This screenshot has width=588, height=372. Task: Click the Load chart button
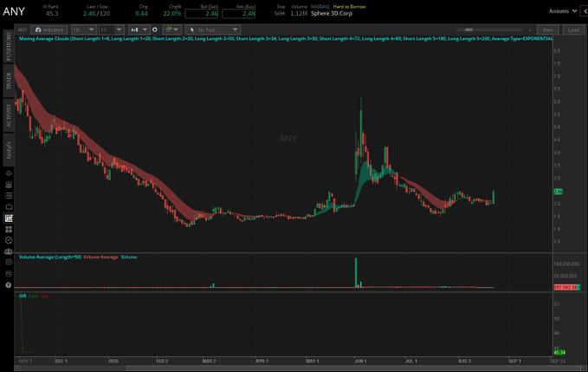tap(573, 29)
